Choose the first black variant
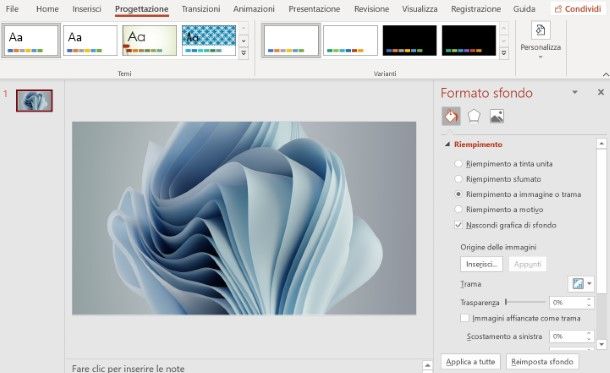 click(x=410, y=40)
